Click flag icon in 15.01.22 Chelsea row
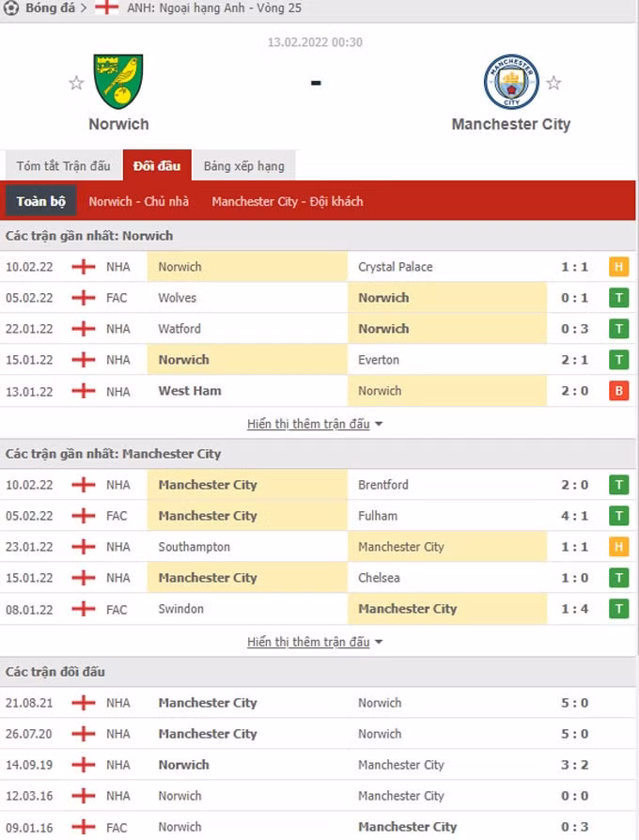This screenshot has height=840, width=639. click(84, 578)
